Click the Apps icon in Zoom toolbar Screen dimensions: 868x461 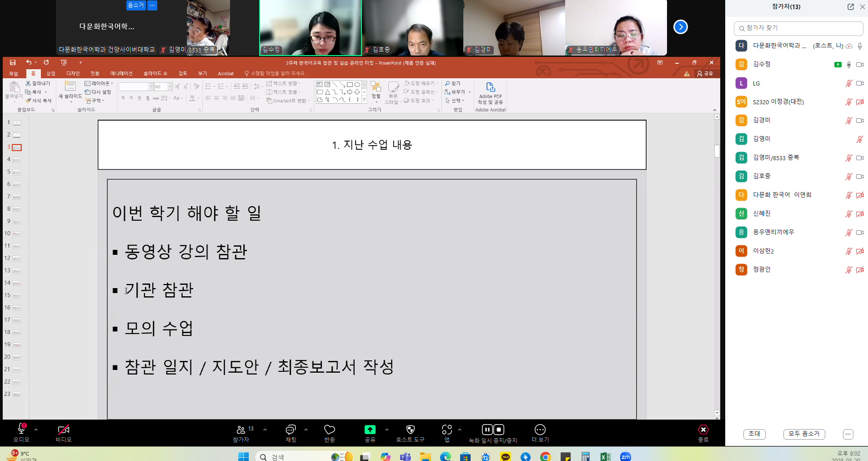click(x=447, y=430)
